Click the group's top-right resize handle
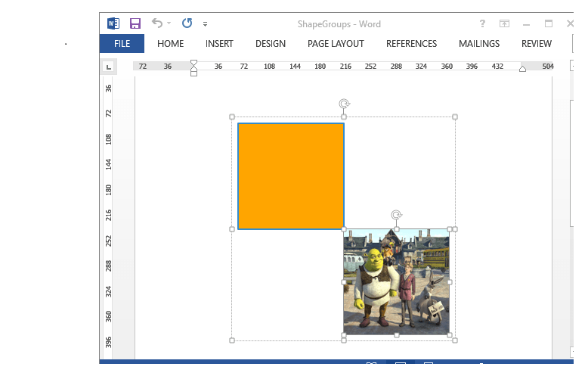The image size is (588, 376). tap(455, 117)
